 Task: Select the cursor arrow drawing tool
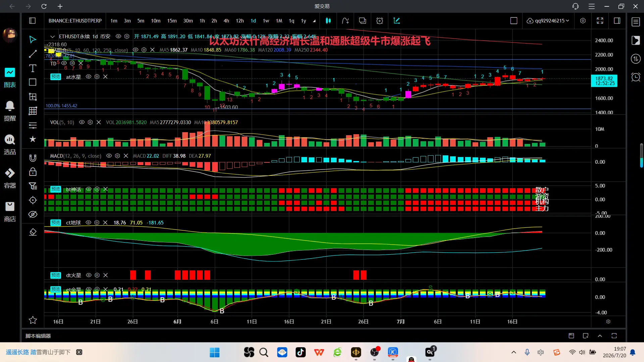point(33,40)
